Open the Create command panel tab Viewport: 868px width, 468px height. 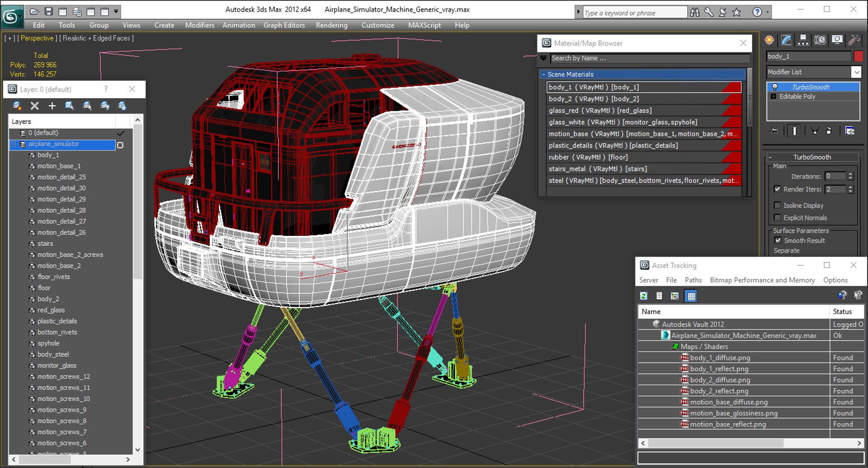pyautogui.click(x=769, y=40)
